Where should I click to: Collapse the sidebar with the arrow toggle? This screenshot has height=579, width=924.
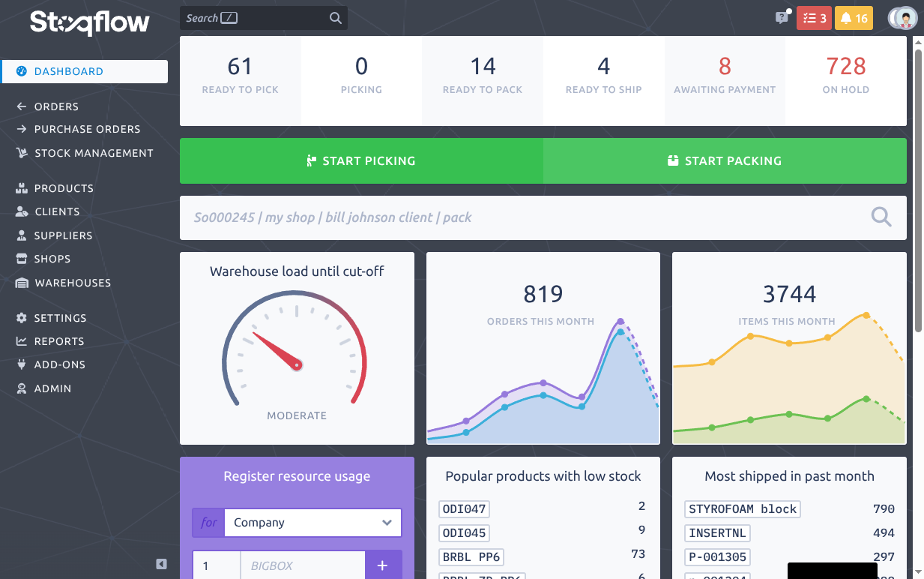click(x=161, y=564)
